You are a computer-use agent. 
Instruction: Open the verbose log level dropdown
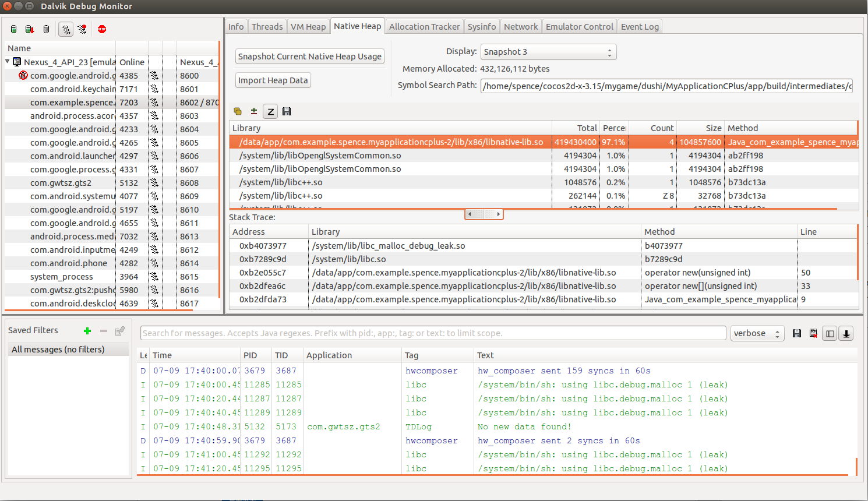tap(757, 333)
